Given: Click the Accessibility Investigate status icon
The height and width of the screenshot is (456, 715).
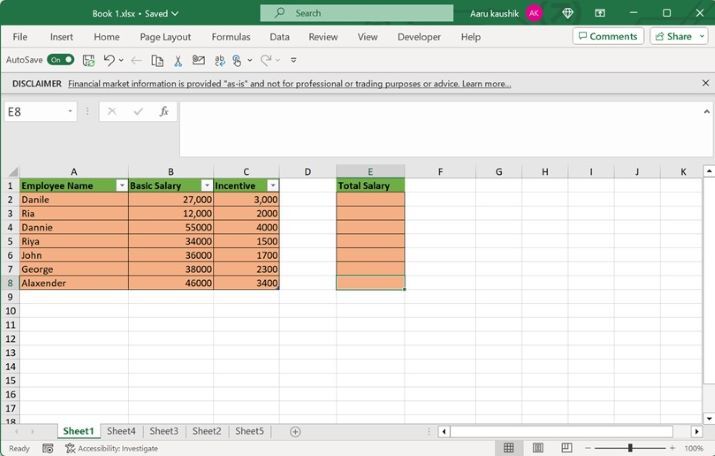Looking at the screenshot, I should [x=70, y=448].
